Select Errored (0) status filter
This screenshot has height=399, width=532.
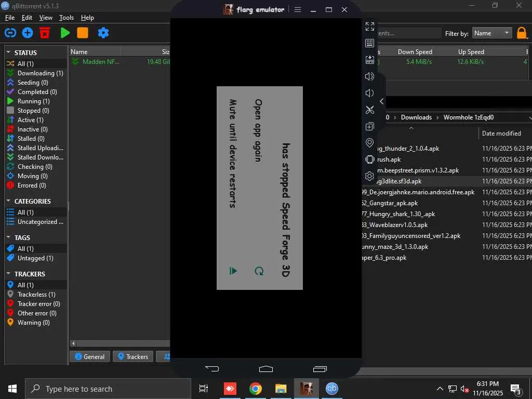[36, 185]
